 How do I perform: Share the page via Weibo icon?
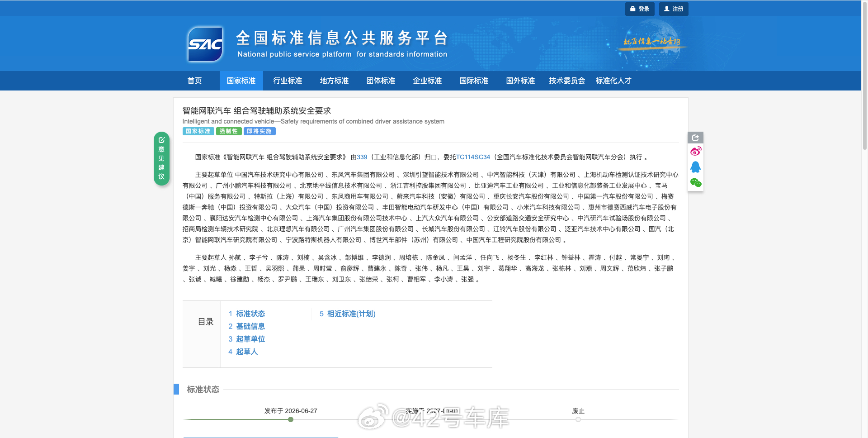click(695, 151)
